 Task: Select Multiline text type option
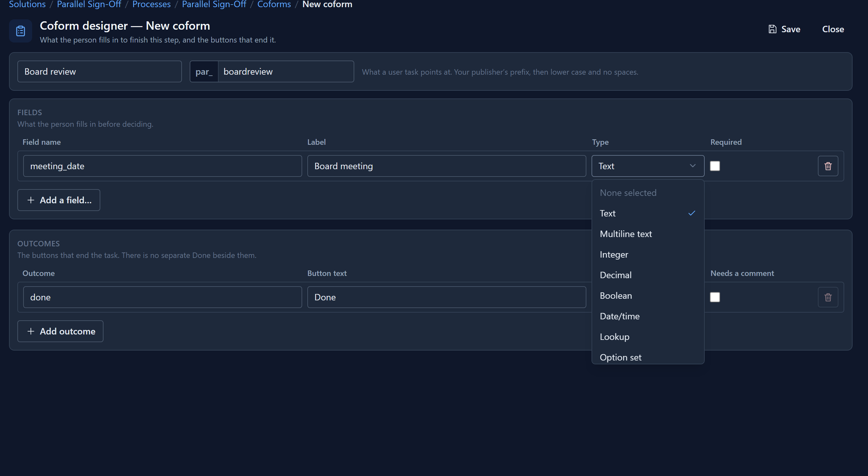(x=648, y=234)
